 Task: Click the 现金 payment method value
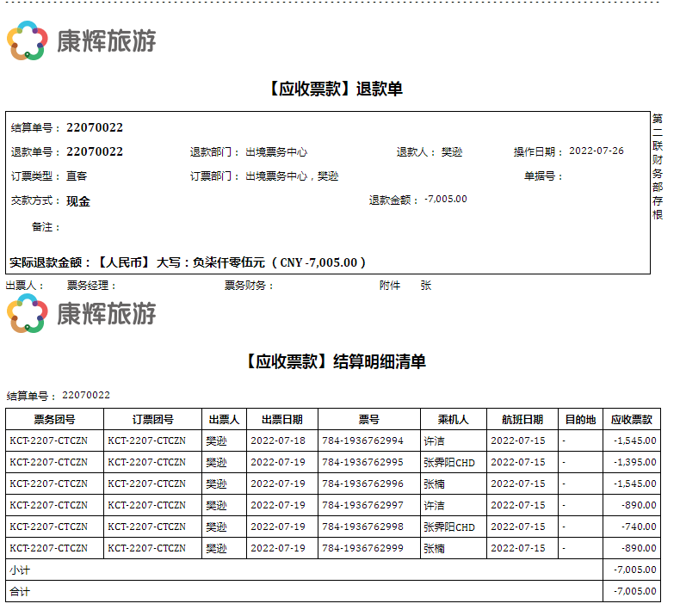(78, 201)
